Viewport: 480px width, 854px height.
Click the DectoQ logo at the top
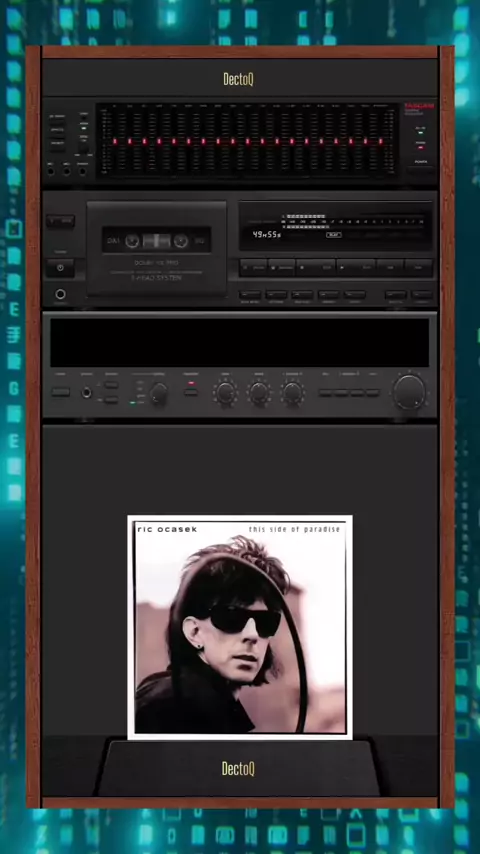(x=239, y=80)
